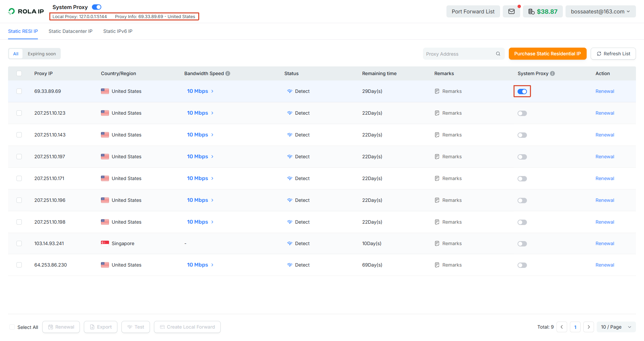Click Purchase Static Residential IP
Screen dimensions: 644x341
point(547,54)
